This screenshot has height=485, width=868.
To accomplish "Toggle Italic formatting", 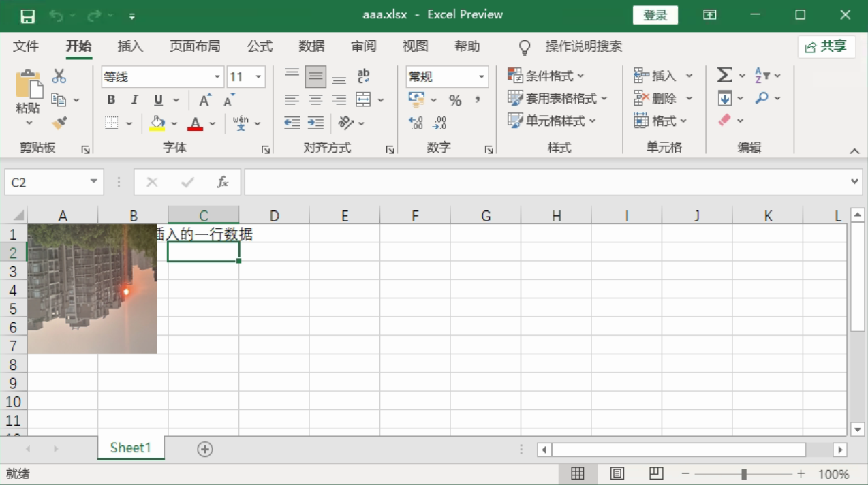I will [x=134, y=100].
